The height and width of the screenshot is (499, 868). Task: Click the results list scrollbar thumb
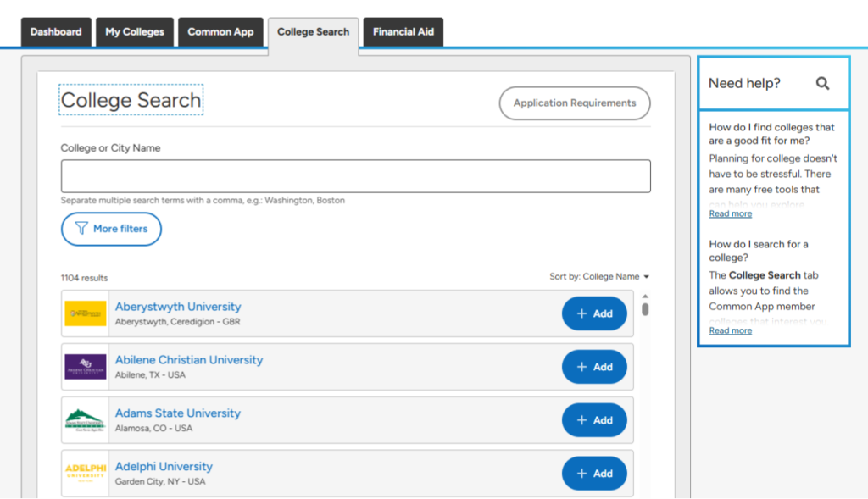(645, 308)
